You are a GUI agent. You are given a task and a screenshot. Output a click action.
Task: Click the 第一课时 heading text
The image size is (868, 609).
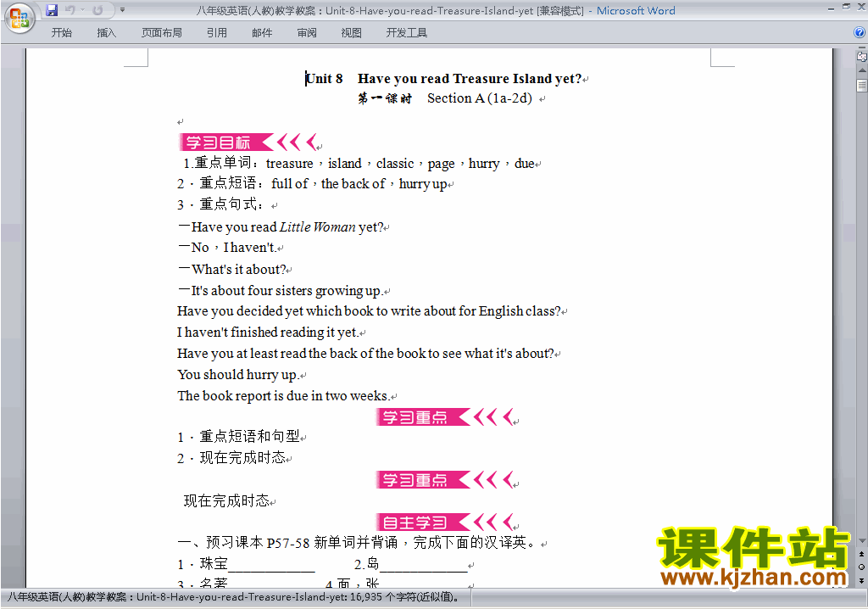385,98
